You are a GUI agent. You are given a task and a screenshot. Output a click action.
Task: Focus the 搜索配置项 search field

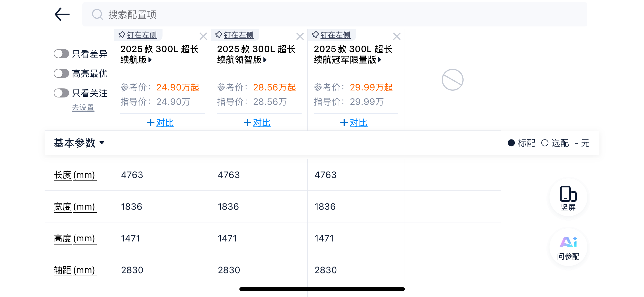pyautogui.click(x=328, y=15)
